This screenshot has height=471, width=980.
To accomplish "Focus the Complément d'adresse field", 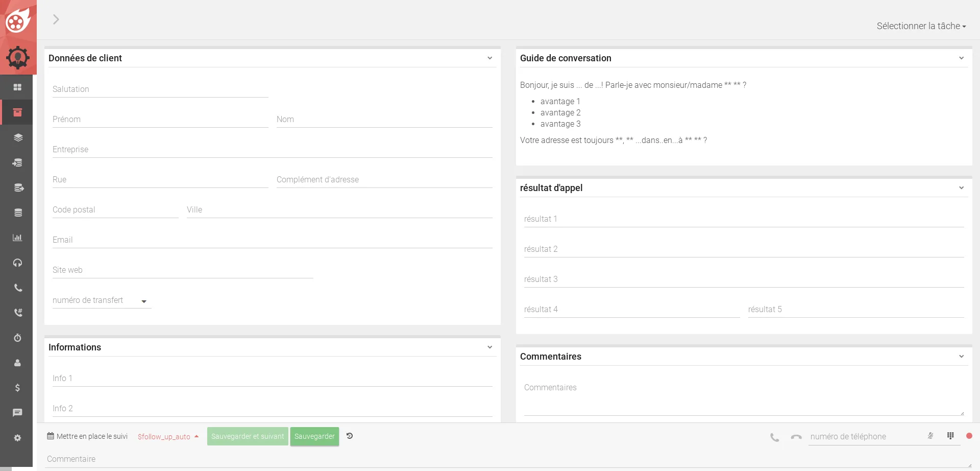I will point(384,180).
